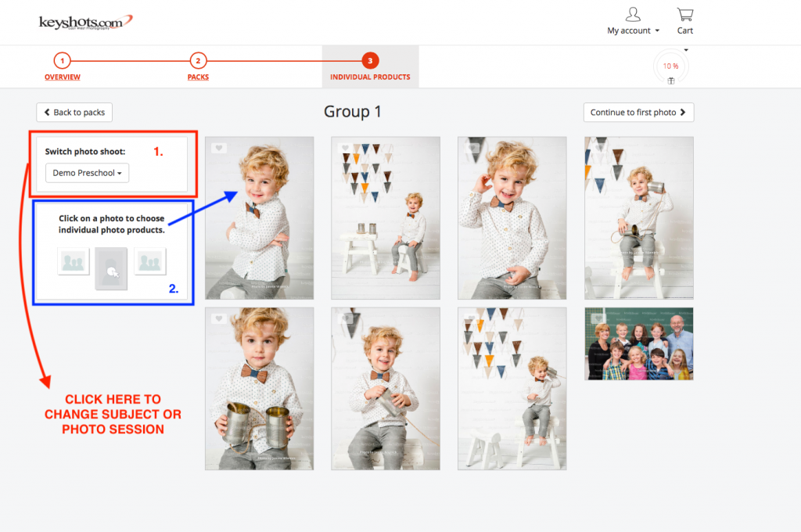
Task: Click the center photo placeholder icon in sidebar
Action: [111, 268]
